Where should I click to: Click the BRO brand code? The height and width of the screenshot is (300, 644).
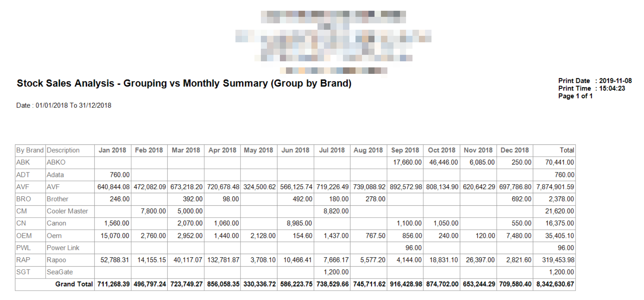tap(24, 199)
